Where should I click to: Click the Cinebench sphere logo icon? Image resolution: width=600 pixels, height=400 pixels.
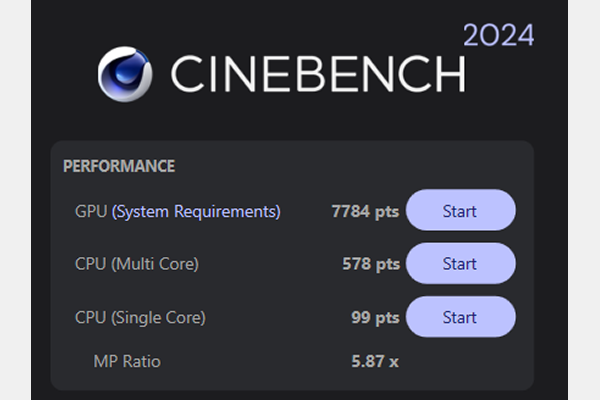125,74
